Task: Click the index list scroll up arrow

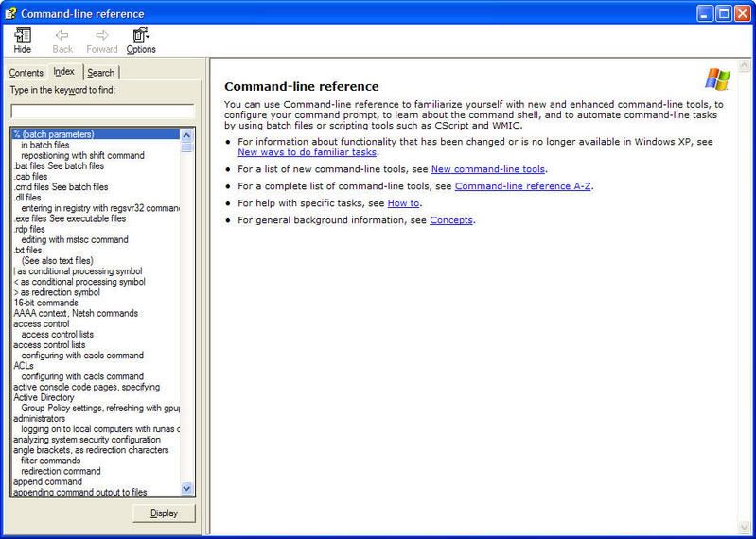Action: tap(186, 134)
